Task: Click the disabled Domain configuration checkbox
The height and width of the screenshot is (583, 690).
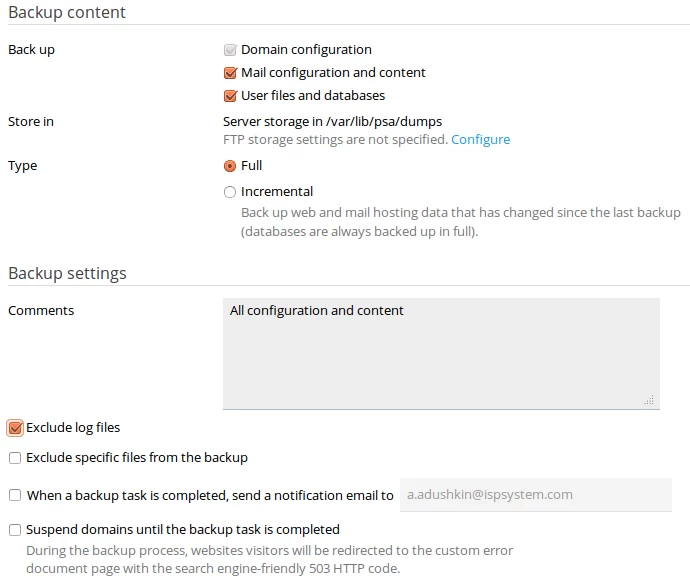Action: [230, 50]
